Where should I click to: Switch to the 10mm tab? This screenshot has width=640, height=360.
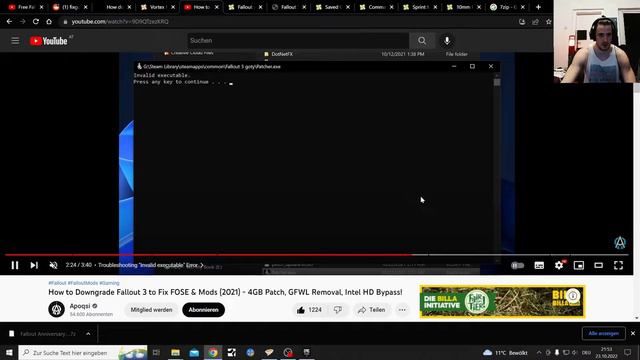[x=462, y=7]
